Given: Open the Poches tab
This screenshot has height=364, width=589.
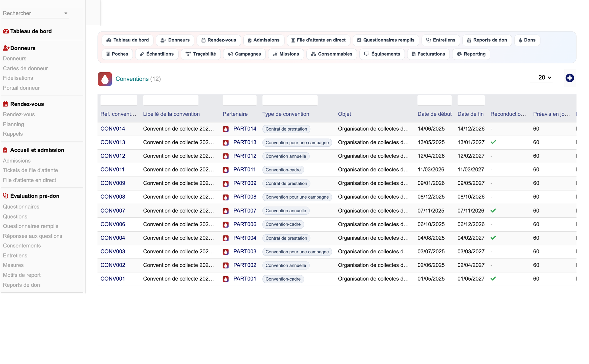Looking at the screenshot, I should pyautogui.click(x=117, y=54).
